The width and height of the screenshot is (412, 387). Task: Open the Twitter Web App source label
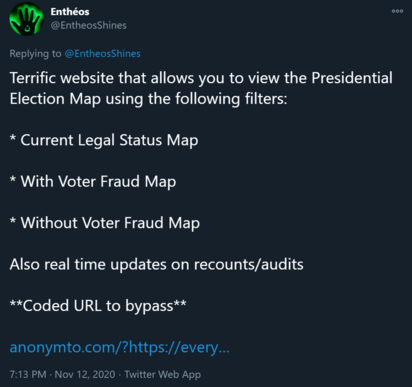tap(163, 374)
